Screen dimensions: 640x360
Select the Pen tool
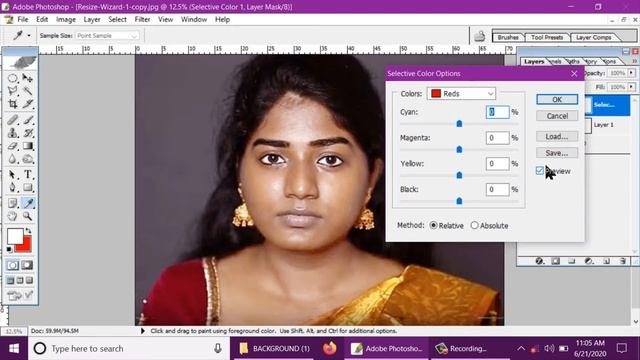click(x=13, y=188)
